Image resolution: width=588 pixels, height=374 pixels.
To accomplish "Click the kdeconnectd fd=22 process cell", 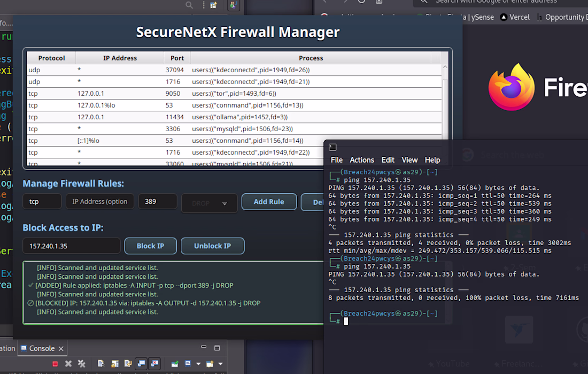I will click(x=251, y=152).
